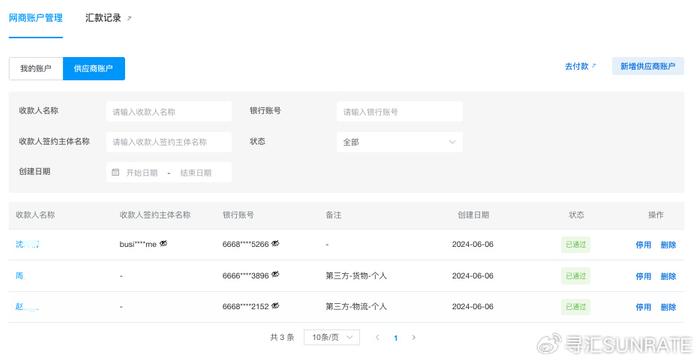This screenshot has height=361, width=699.
Task: Click the calendar icon in 创建日期 field
Action: (x=115, y=172)
